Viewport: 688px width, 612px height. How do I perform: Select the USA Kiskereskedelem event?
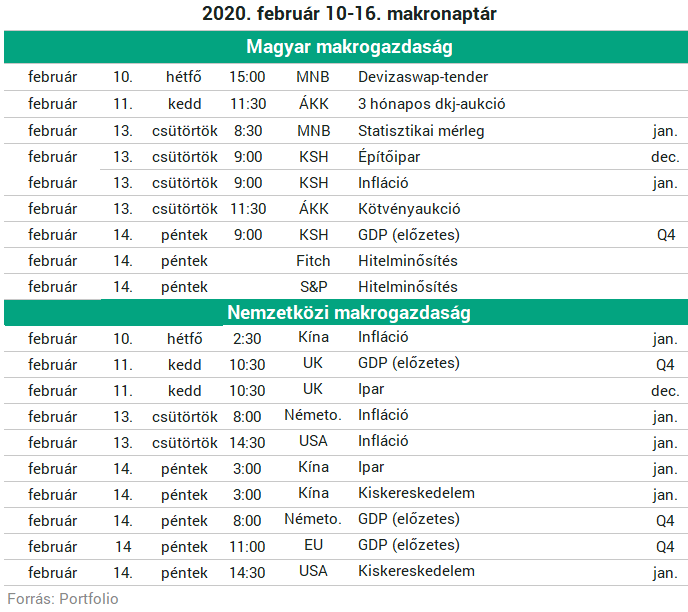pyautogui.click(x=416, y=571)
